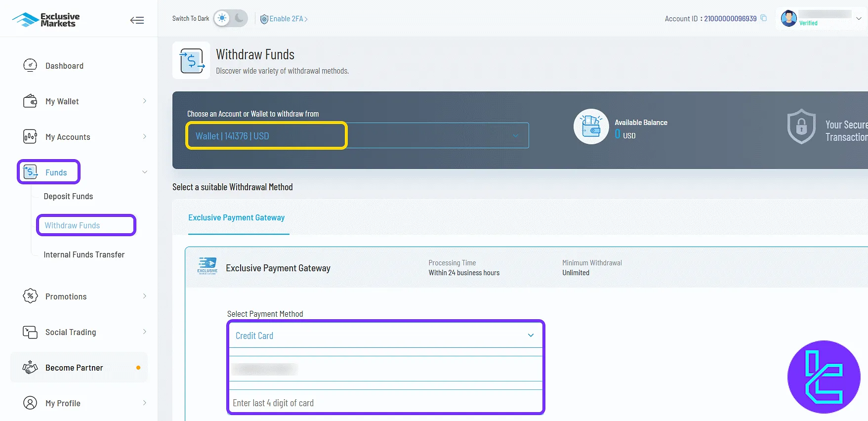This screenshot has width=868, height=421.
Task: Click the Promotions percent badge icon
Action: click(30, 296)
